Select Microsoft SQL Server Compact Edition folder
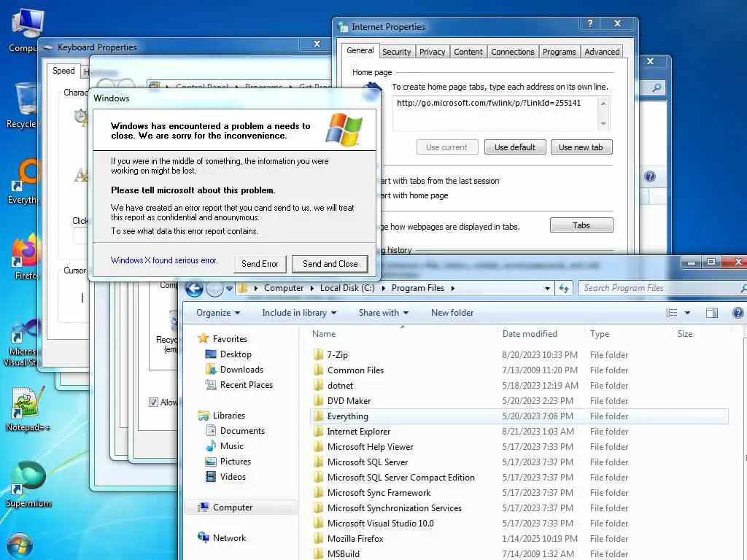 pos(400,477)
